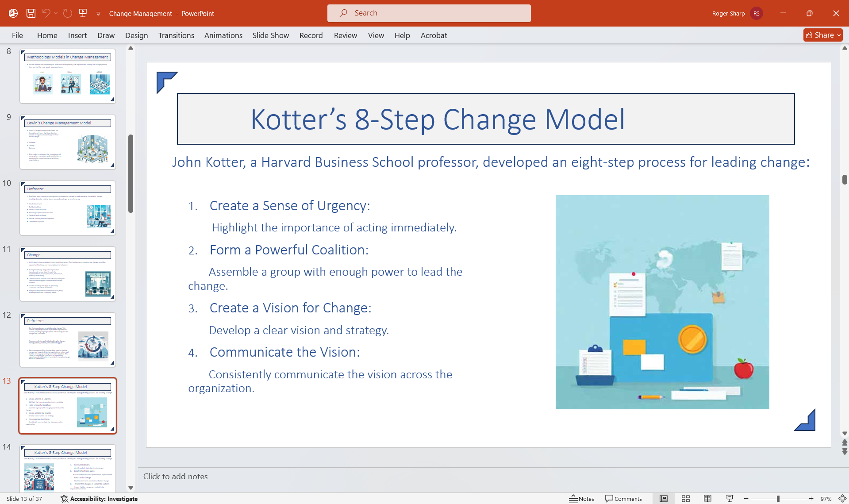Open the Help tab
The width and height of the screenshot is (849, 504).
[402, 35]
